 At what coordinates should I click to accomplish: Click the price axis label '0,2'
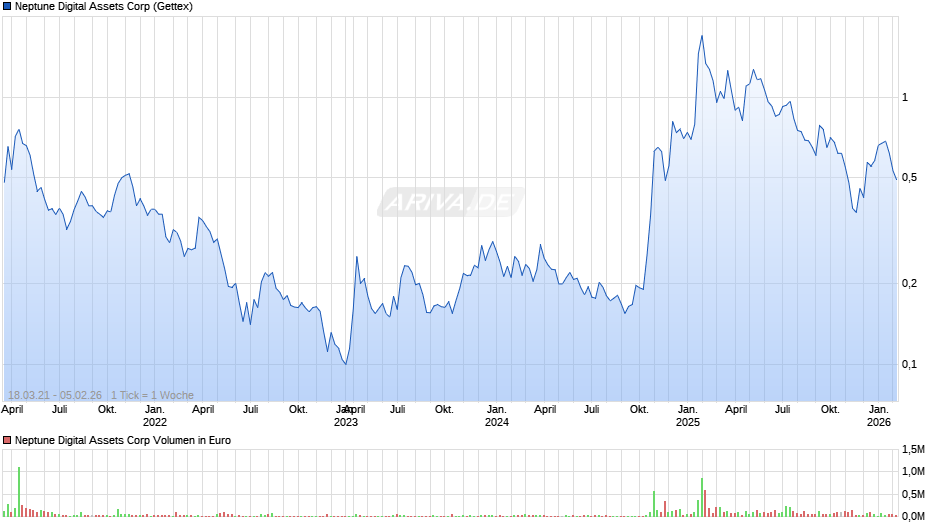coord(909,283)
